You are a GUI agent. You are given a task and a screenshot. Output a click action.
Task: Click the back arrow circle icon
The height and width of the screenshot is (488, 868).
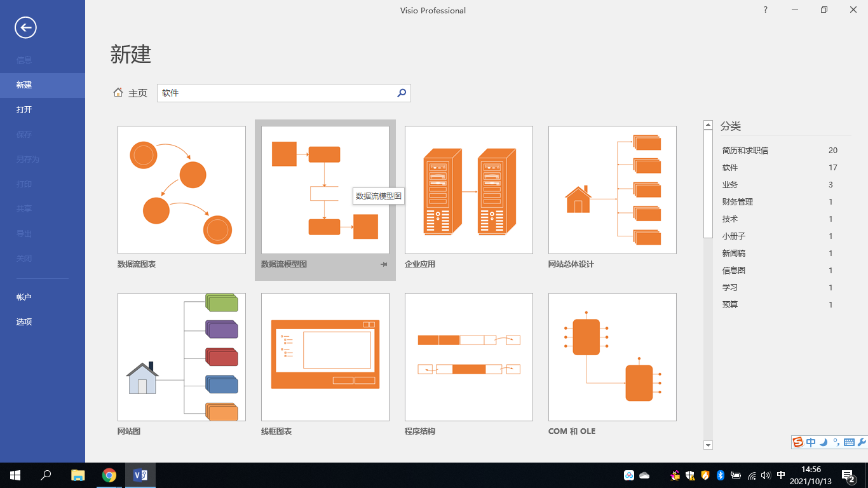tap(25, 27)
